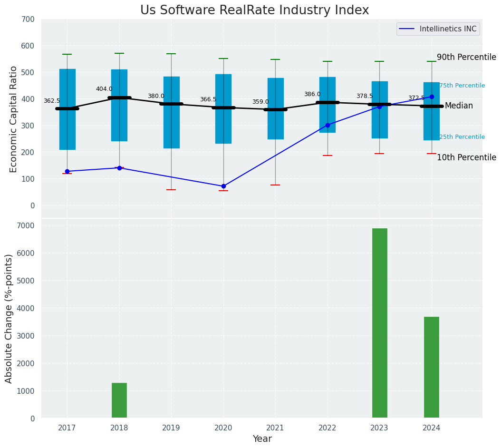Click the blue line swatch in the legend
Viewport: 501px width, 448px height.
pos(408,29)
